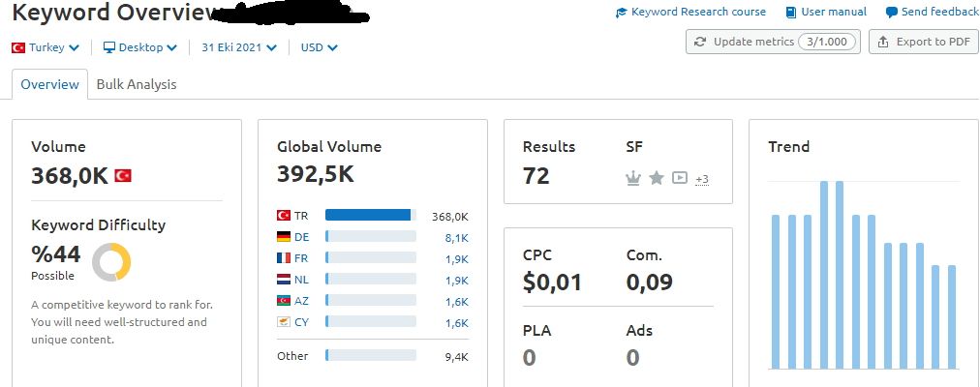Click the crown icon in SF
This screenshot has width=980, height=387.
[633, 179]
